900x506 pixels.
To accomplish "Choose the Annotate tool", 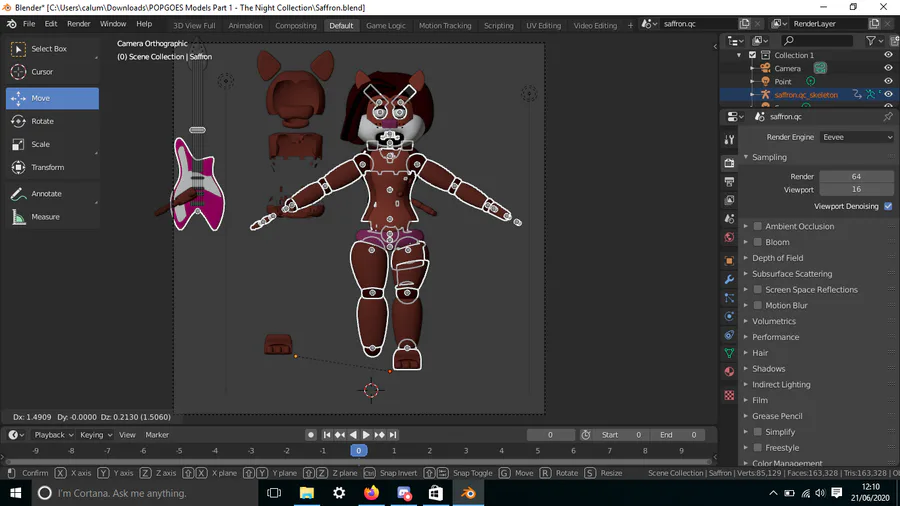I will click(x=52, y=193).
